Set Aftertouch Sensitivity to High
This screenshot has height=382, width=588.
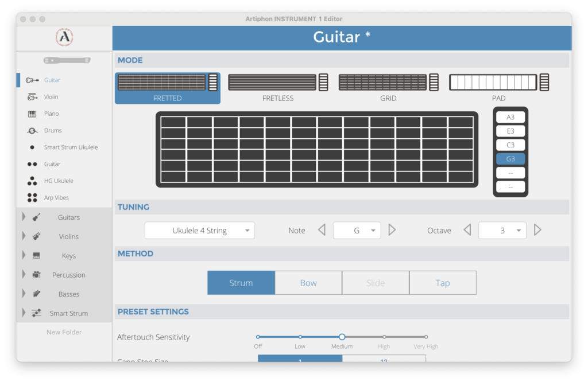point(384,337)
